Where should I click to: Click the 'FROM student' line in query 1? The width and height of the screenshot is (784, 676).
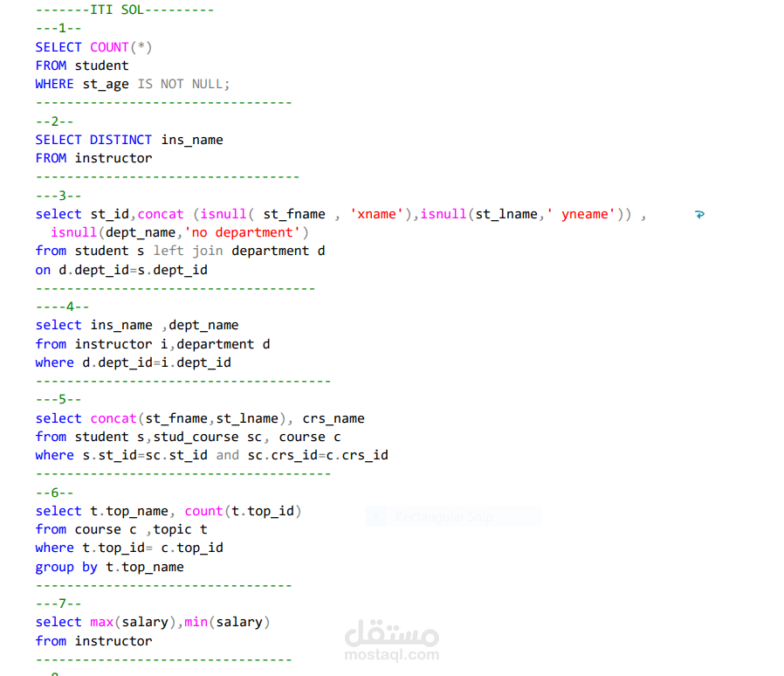point(82,66)
